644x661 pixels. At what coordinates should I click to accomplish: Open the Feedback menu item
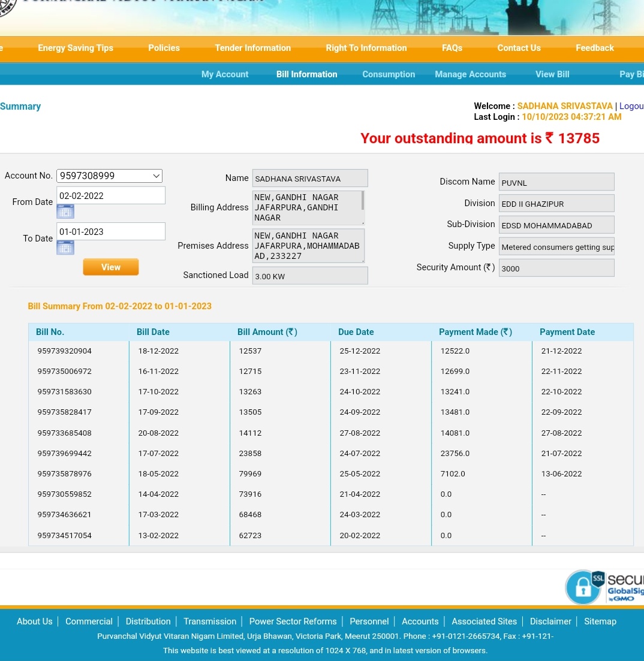[595, 48]
